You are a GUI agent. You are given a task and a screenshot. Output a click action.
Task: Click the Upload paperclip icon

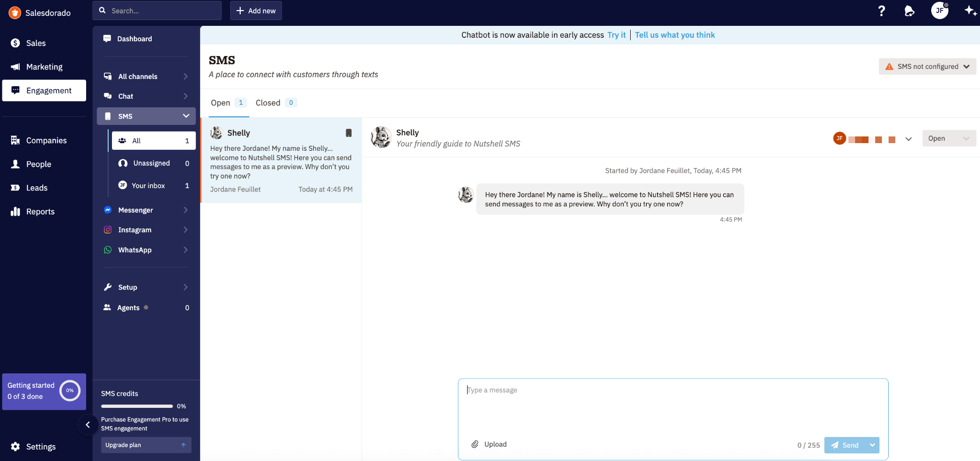point(475,444)
